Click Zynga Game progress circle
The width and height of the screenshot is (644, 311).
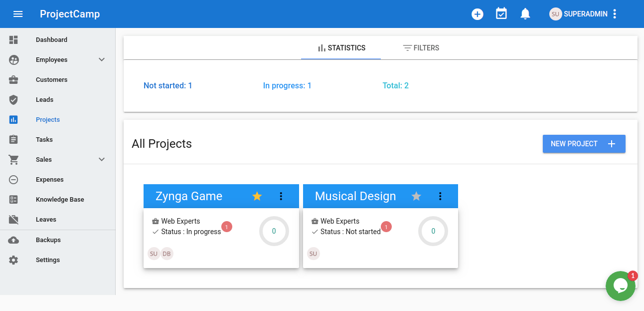[x=274, y=231]
